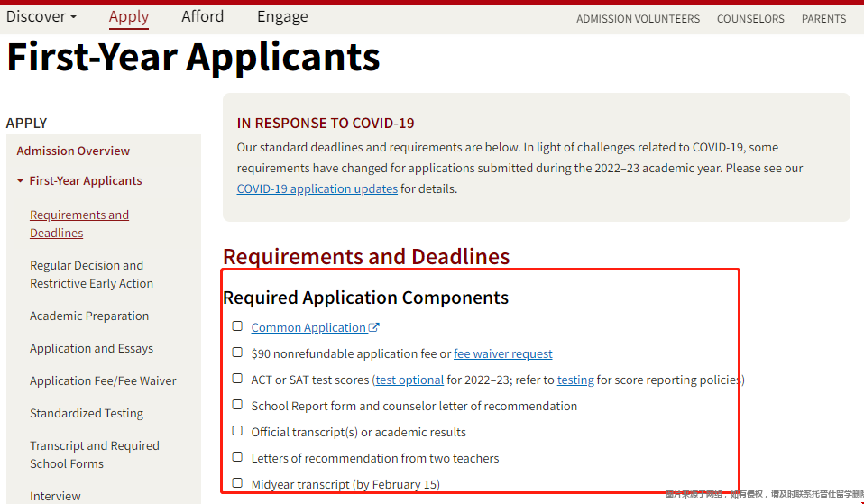
Task: Toggle the School Report form checkbox
Action: [237, 405]
